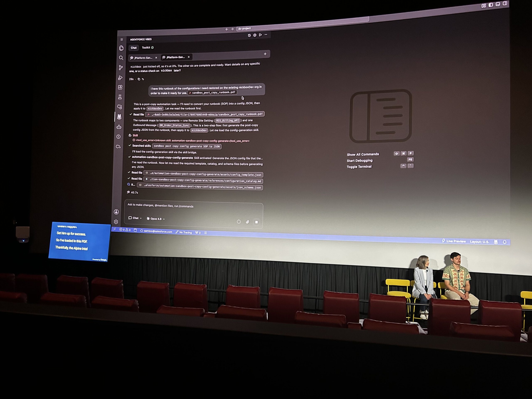Open the configuration_catalog.md read file entry

[203, 180]
